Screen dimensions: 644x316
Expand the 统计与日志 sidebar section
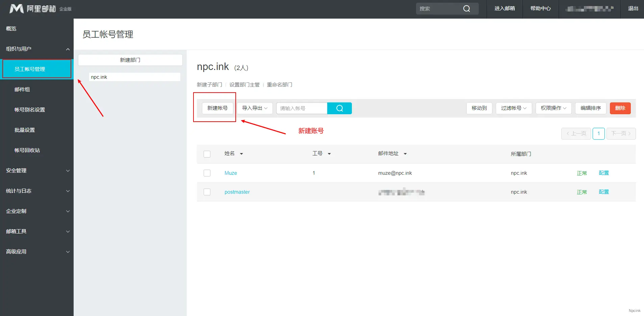coord(68,191)
